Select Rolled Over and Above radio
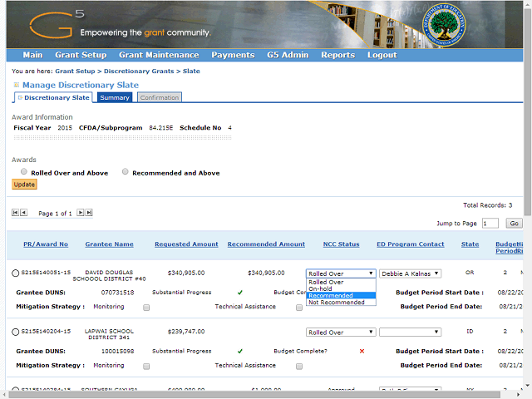This screenshot has width=532, height=399. click(24, 172)
